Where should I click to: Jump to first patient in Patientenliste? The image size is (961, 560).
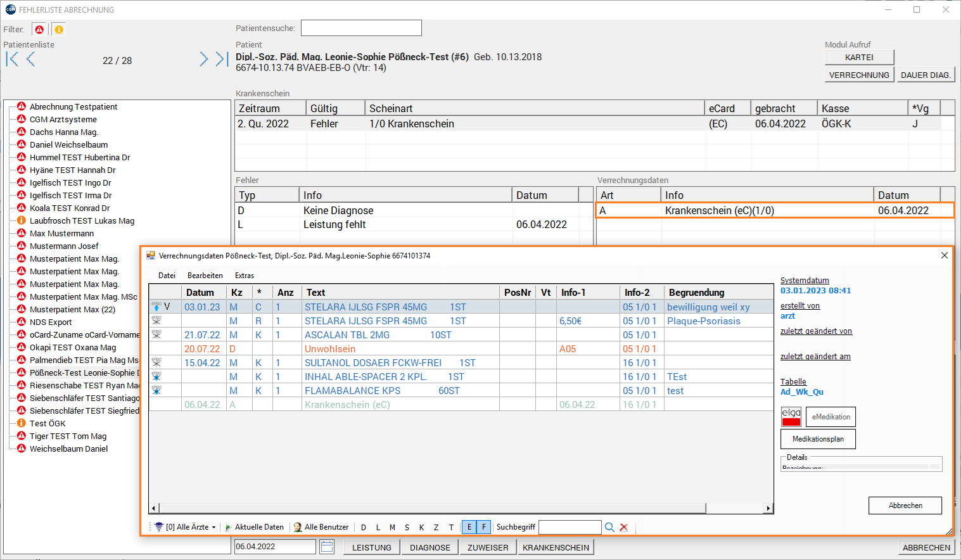point(11,60)
